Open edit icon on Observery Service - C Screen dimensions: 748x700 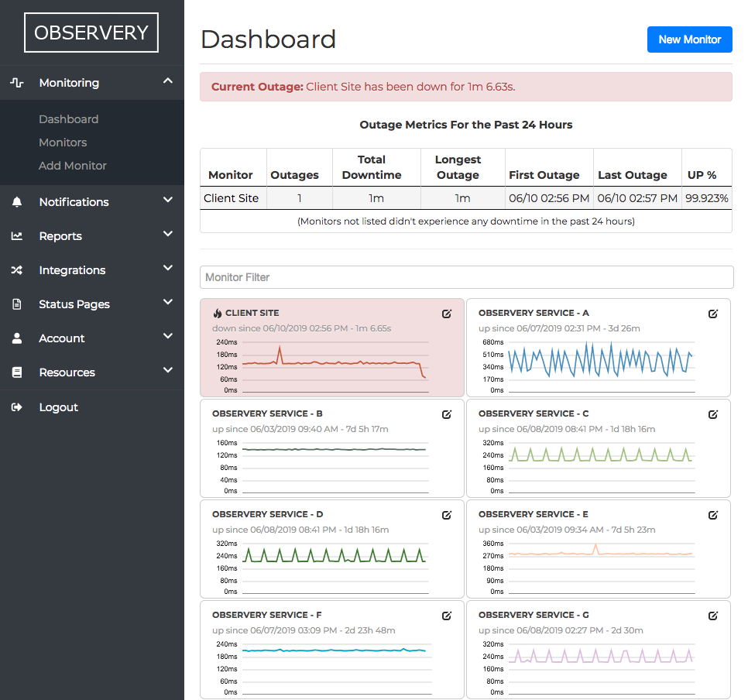click(712, 414)
